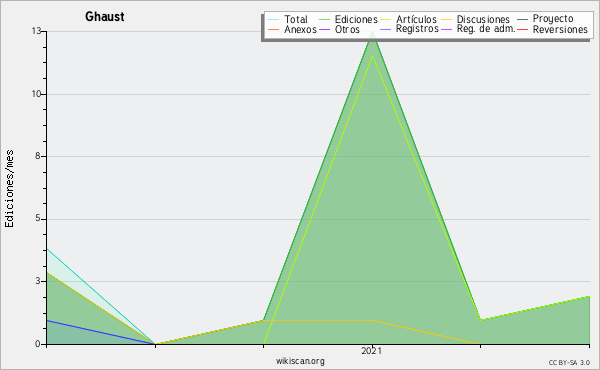Click the y-axis value 13
600x370 pixels.
[36, 31]
